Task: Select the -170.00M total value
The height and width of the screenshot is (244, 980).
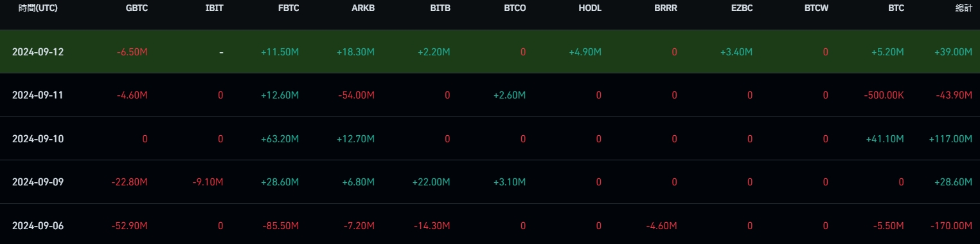Action: point(952,227)
